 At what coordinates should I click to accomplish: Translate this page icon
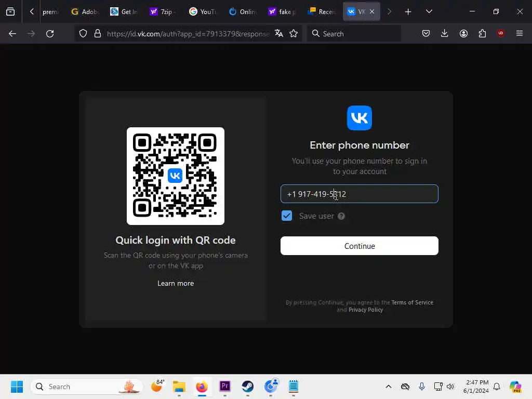pos(279,33)
